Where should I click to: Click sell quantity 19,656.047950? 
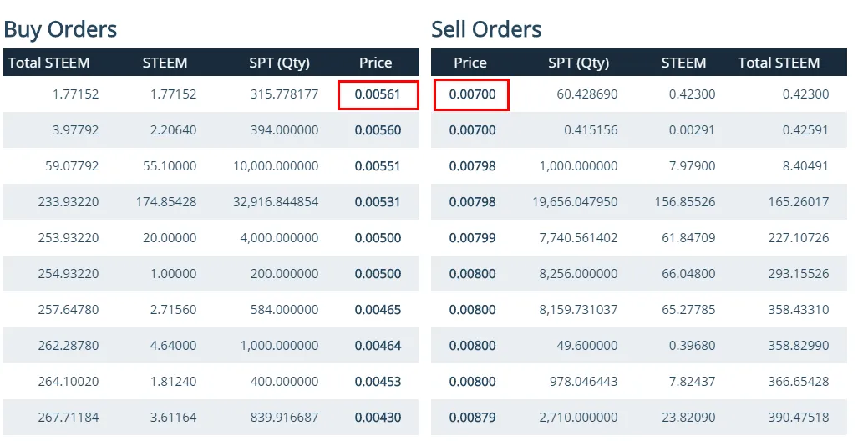(x=575, y=202)
